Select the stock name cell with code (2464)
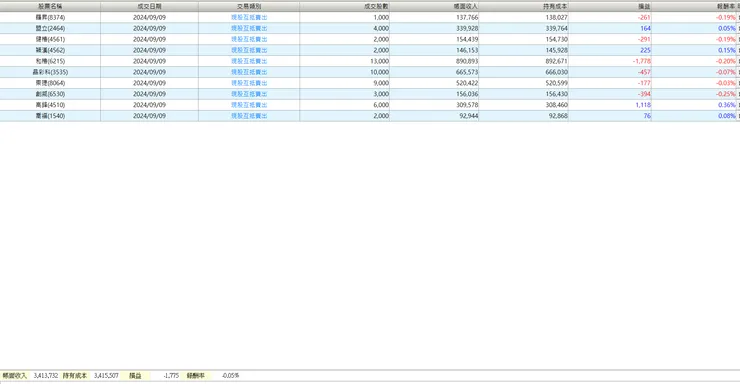Image resolution: width=740 pixels, height=384 pixels. 50,28
